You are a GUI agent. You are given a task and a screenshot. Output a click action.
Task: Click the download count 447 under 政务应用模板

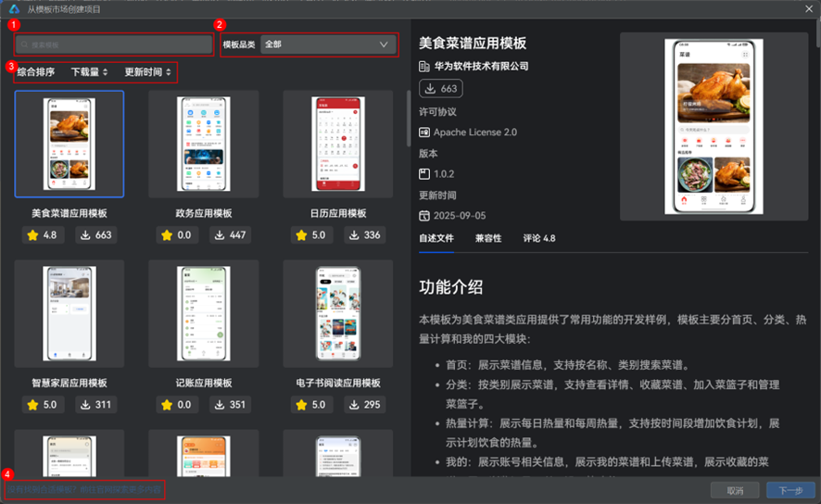(231, 235)
